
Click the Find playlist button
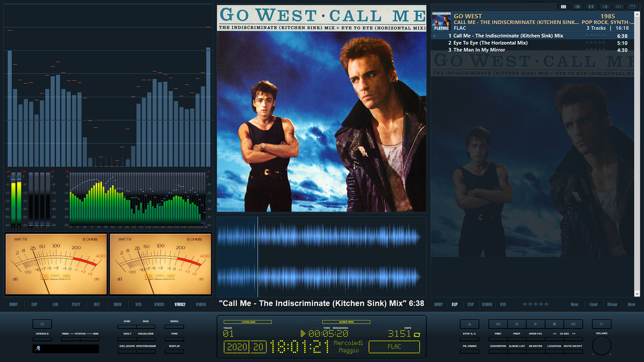click(594, 304)
